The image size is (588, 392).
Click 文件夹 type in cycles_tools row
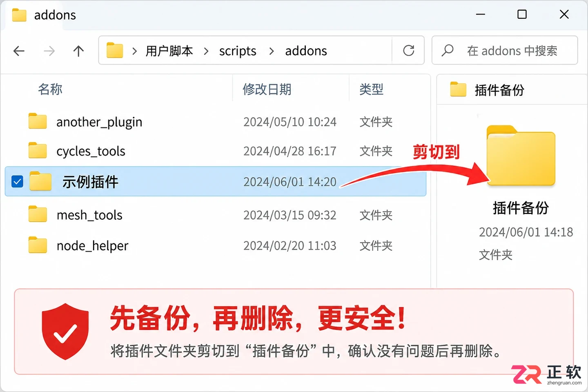[x=376, y=151]
